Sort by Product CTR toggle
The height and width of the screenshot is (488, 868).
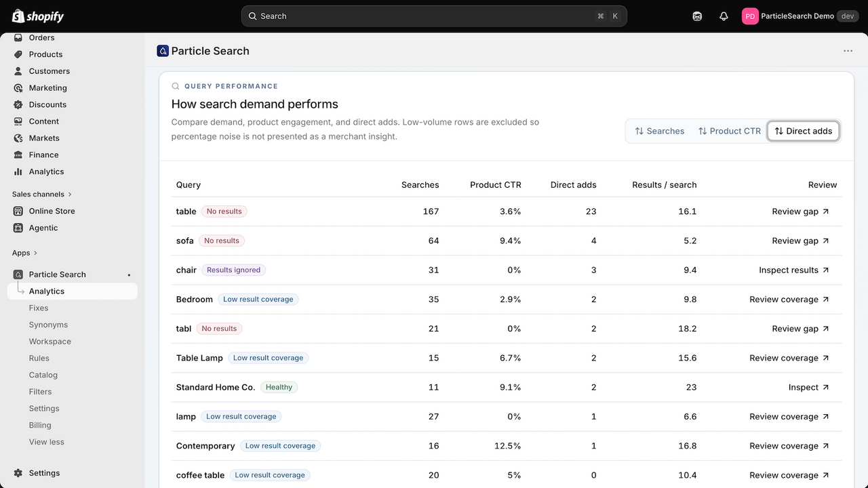[730, 131]
